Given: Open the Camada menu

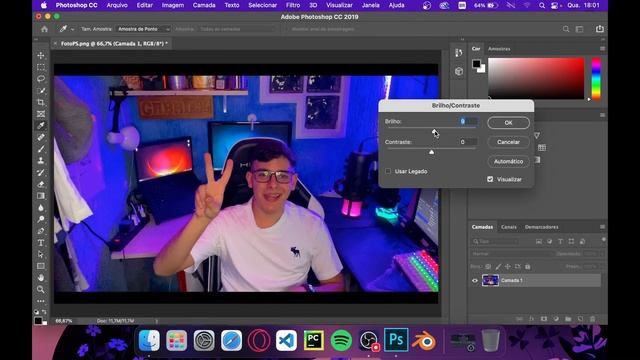Looking at the screenshot, I should 204,5.
